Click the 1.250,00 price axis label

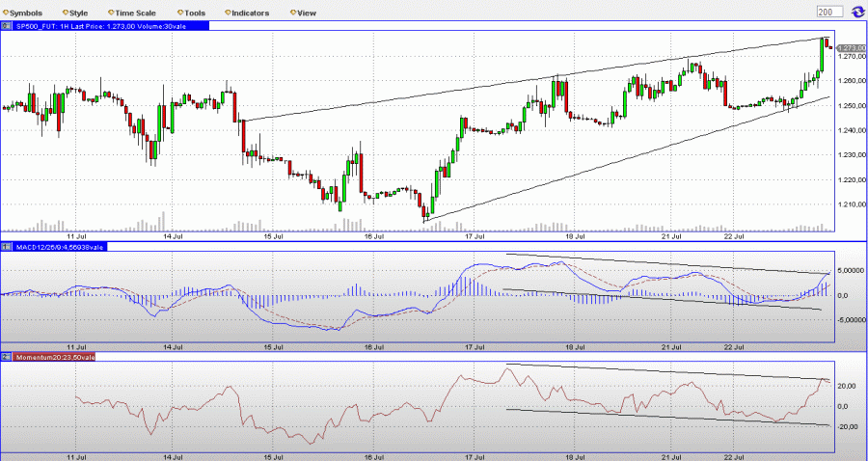click(x=852, y=106)
